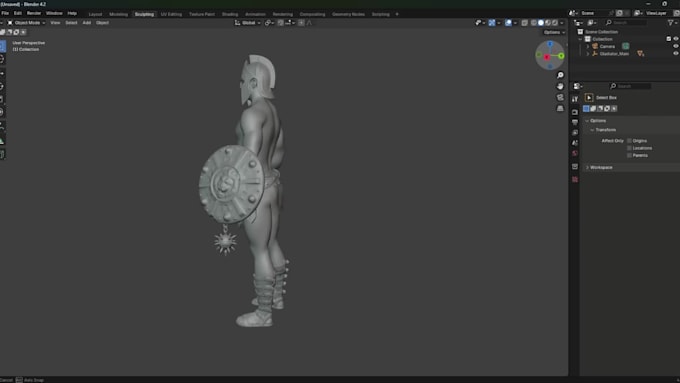Switch perspective/orthographic grid icon

(560, 108)
